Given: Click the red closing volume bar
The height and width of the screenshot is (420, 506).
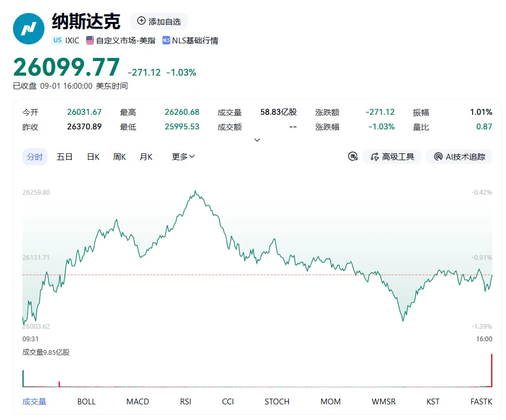Looking at the screenshot, I should tap(491, 370).
